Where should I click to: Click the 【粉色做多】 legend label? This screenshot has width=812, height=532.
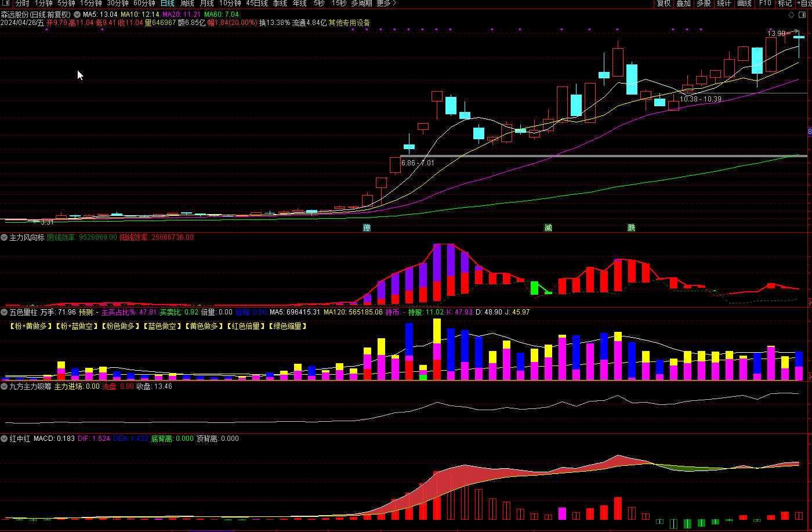coord(119,327)
